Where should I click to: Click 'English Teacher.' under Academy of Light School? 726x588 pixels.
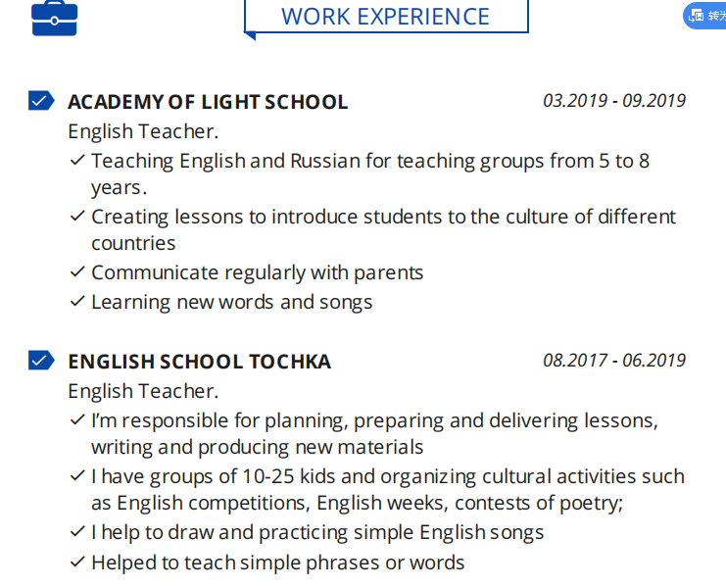[x=143, y=131]
